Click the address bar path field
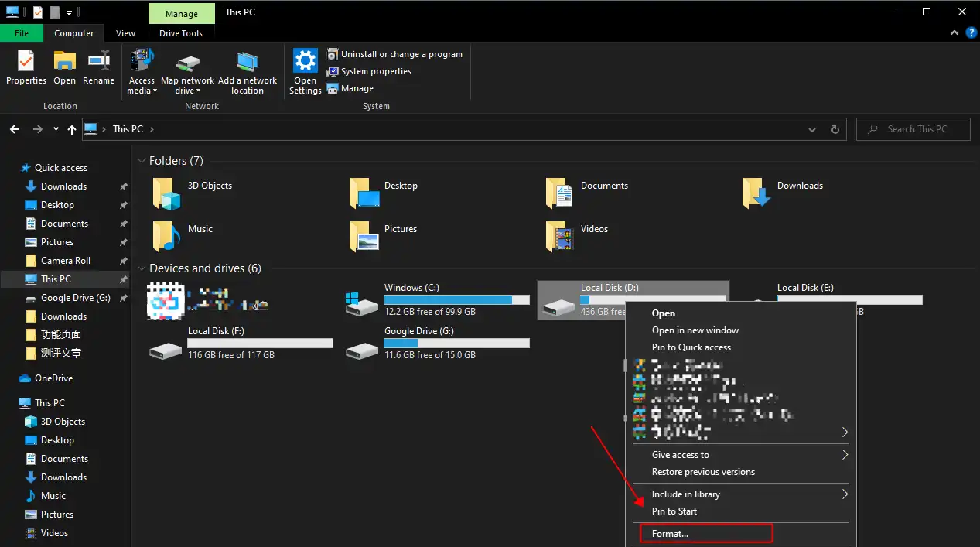 [x=464, y=129]
